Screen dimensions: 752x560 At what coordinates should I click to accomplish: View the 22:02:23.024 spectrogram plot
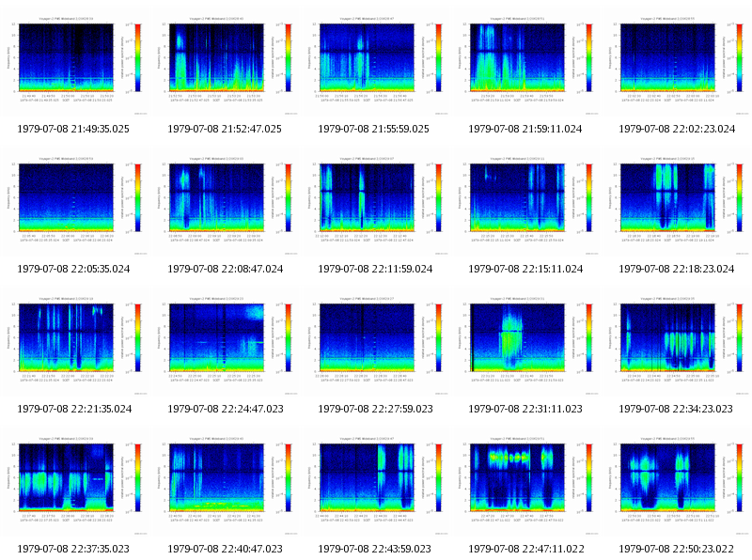[676, 63]
